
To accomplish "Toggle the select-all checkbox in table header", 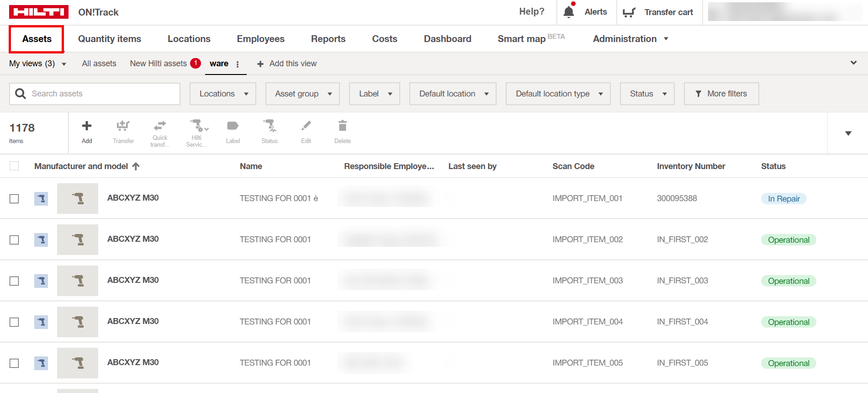I will tap(15, 166).
